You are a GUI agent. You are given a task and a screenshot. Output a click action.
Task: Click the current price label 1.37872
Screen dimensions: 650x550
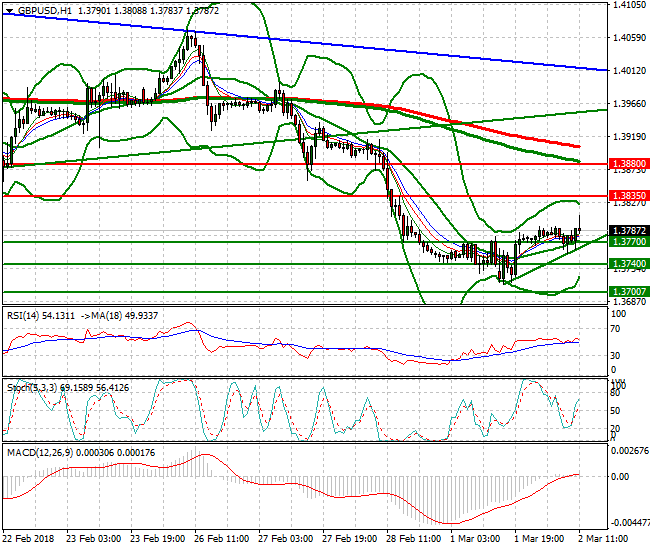[x=629, y=230]
